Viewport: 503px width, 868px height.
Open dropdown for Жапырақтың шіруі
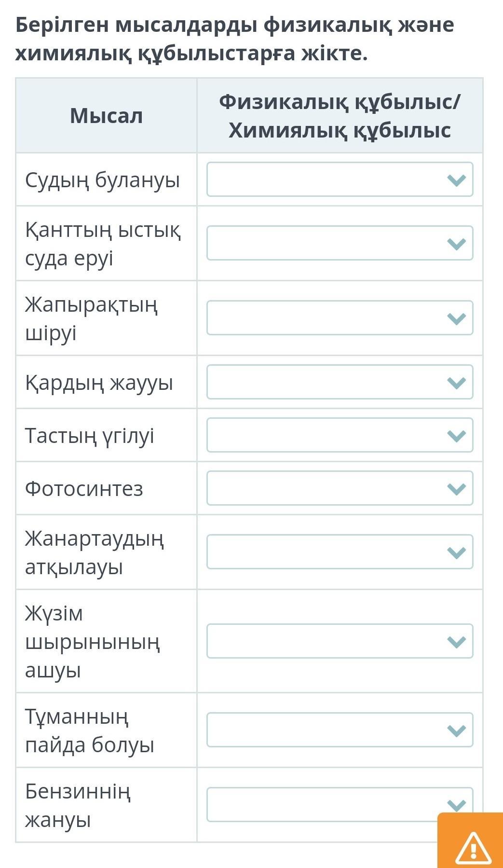pos(340,318)
